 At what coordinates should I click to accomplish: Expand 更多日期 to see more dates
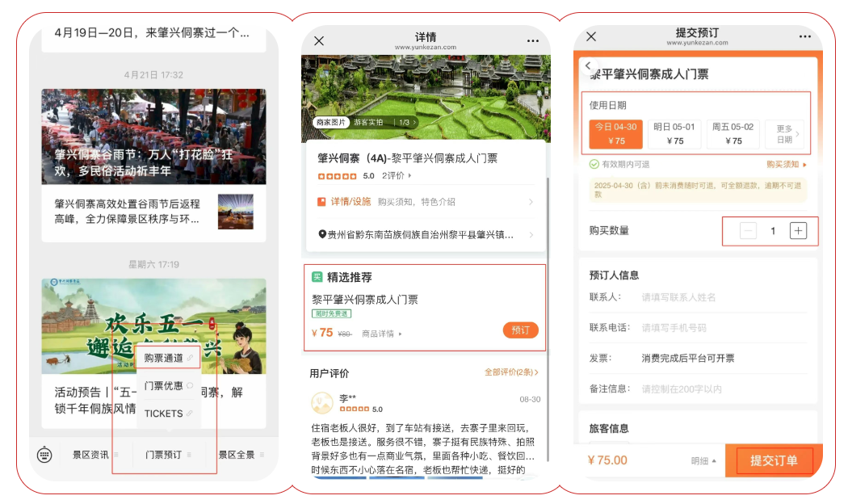(785, 134)
